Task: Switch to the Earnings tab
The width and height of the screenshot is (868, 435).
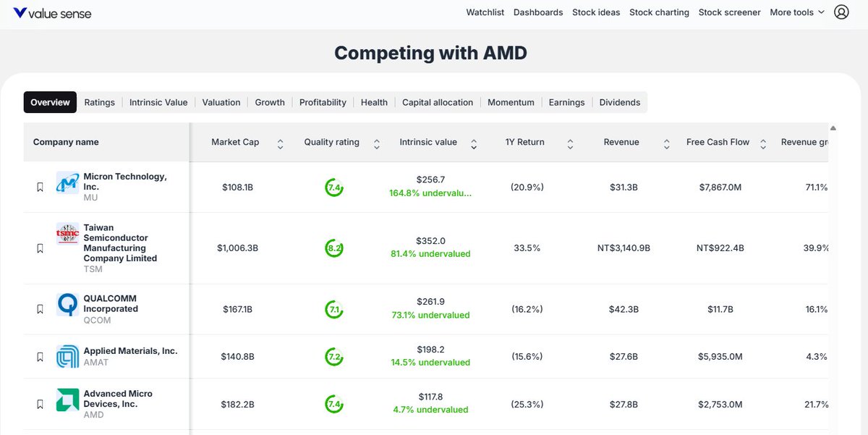Action: pyautogui.click(x=566, y=102)
